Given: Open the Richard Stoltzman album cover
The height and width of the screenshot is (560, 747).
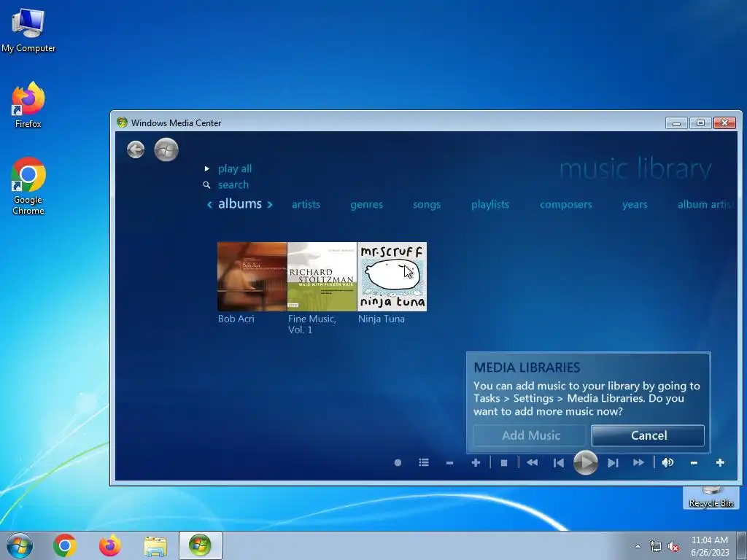Looking at the screenshot, I should (322, 276).
